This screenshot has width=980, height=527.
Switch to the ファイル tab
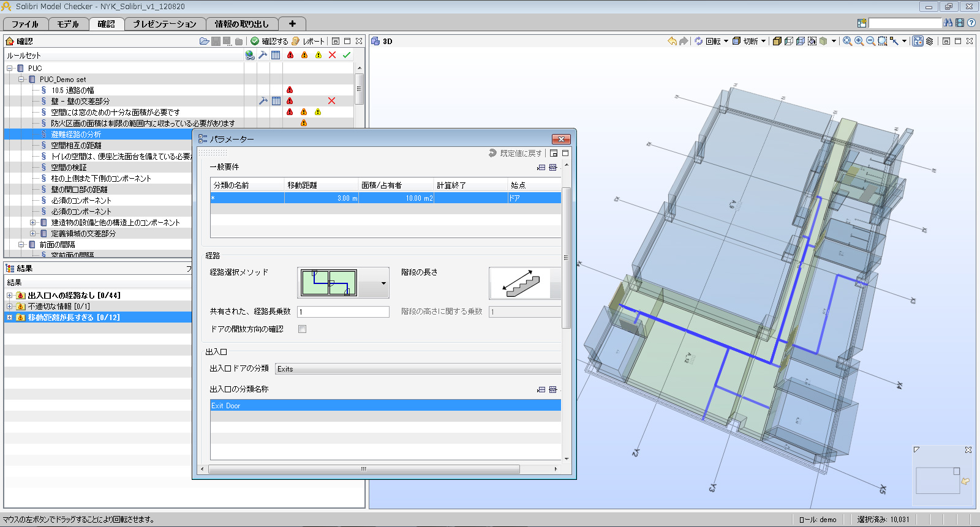tap(25, 24)
